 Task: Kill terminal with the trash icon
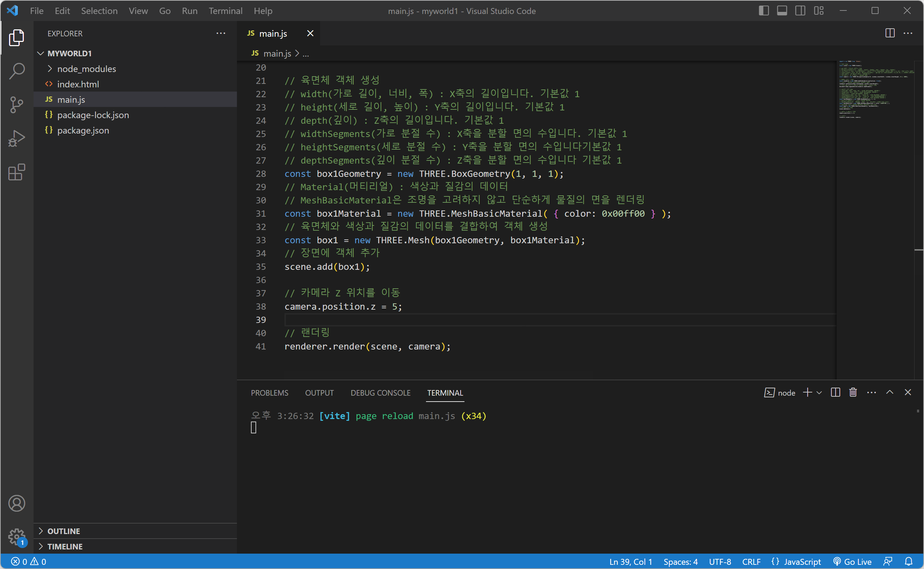tap(853, 392)
